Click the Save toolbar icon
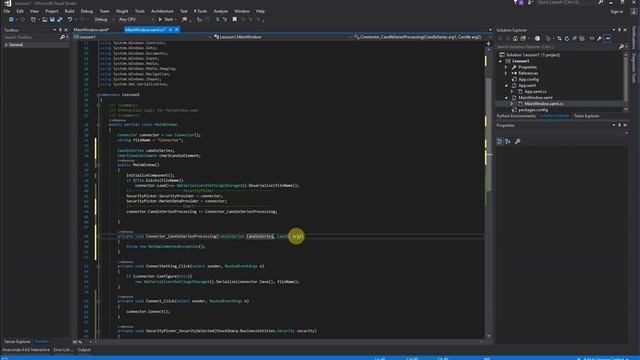This screenshot has width=640, height=360. coord(52,19)
